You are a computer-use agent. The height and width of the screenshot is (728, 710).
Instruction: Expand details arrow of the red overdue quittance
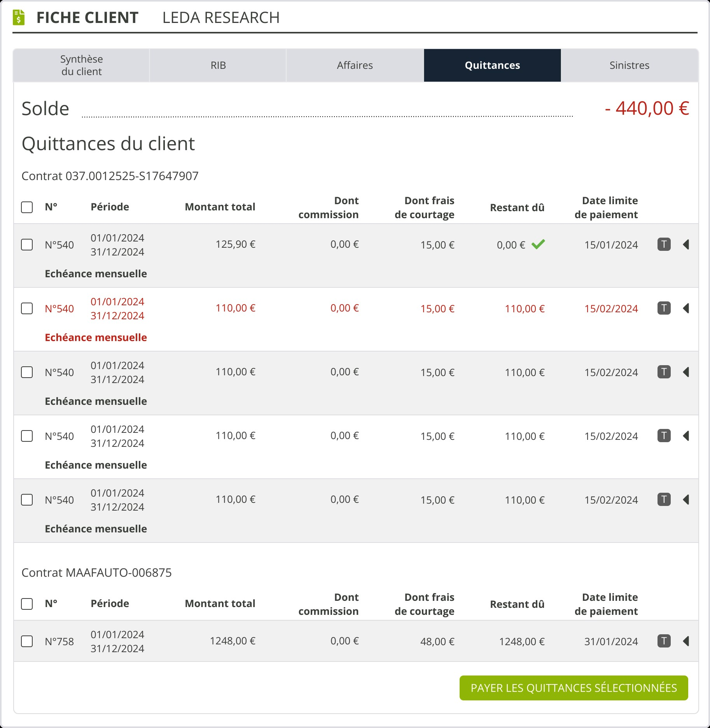(x=686, y=308)
